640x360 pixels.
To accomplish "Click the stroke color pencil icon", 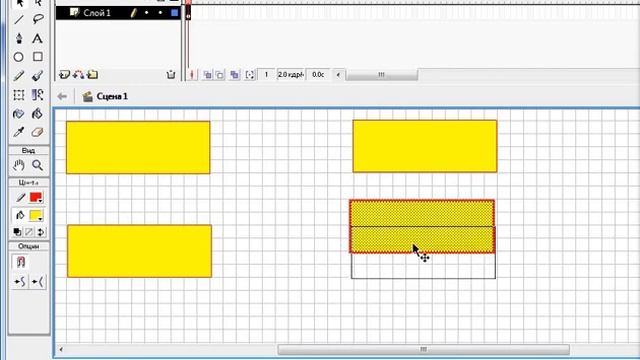I will pos(20,198).
